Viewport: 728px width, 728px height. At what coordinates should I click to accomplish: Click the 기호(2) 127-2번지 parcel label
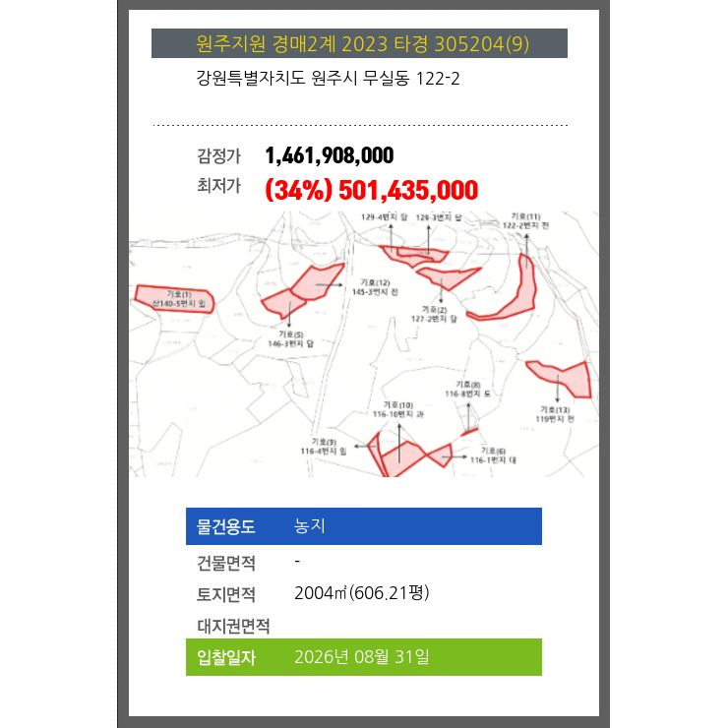point(434,314)
